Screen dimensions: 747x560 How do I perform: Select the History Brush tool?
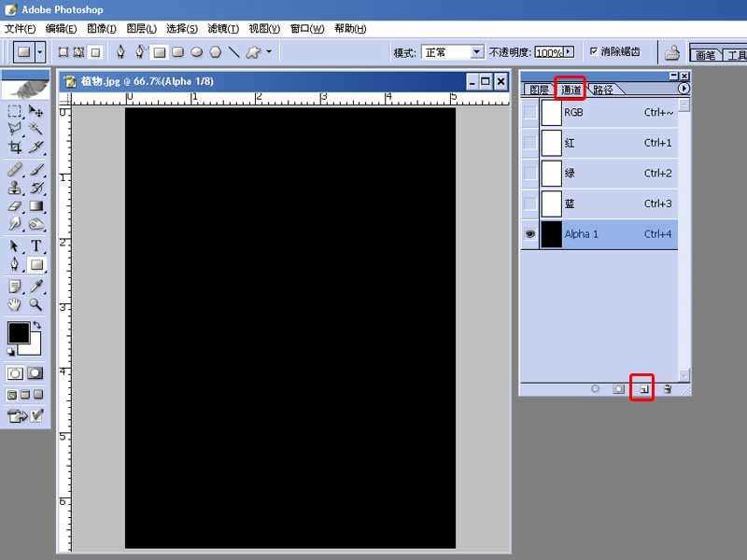pos(35,188)
